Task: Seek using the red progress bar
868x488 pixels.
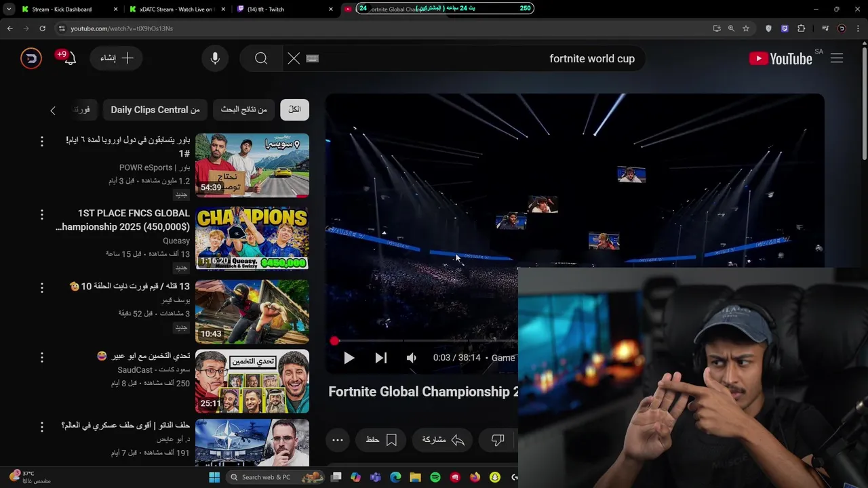Action: [x=426, y=341]
